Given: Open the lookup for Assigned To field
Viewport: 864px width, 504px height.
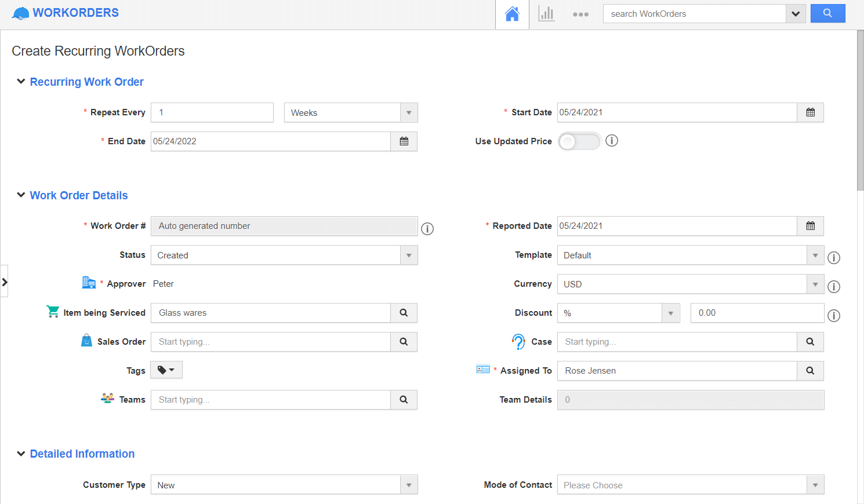Looking at the screenshot, I should (809, 371).
